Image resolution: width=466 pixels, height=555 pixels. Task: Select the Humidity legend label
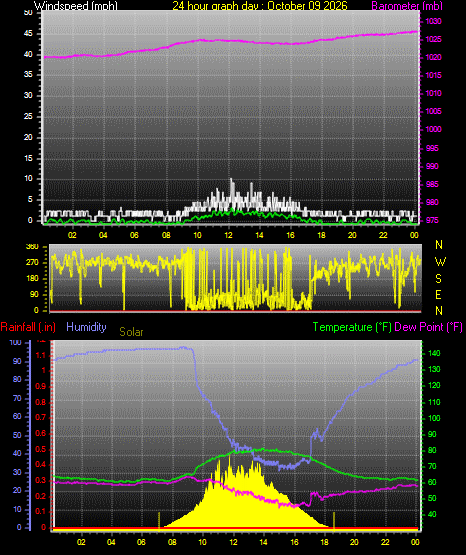86,327
